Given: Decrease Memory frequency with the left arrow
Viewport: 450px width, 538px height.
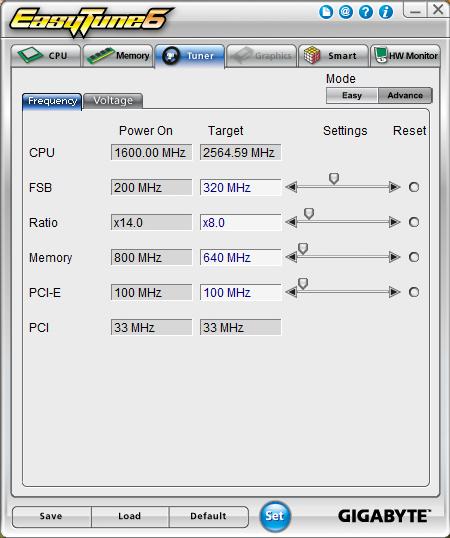Looking at the screenshot, I should [x=290, y=257].
